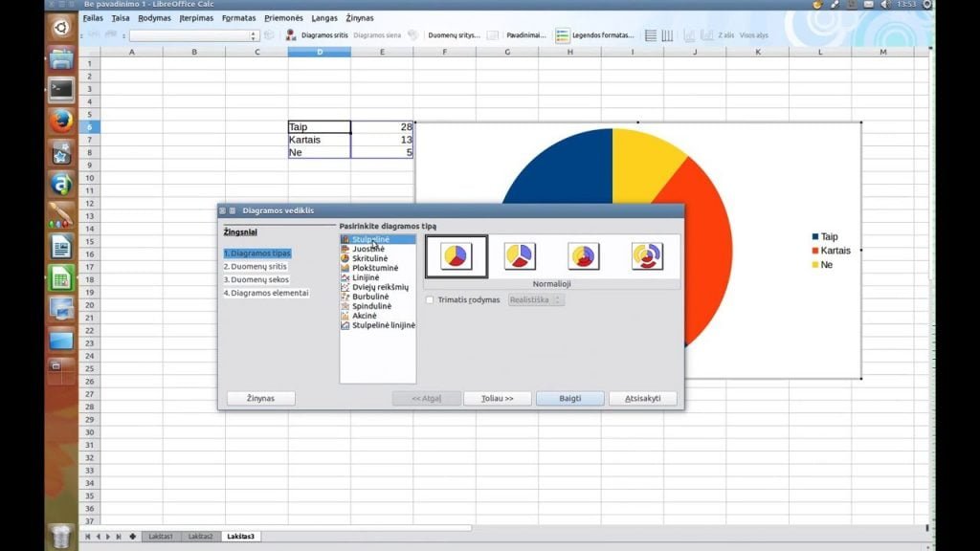Select the donut chart thumbnail
980x551 pixels.
(x=584, y=256)
